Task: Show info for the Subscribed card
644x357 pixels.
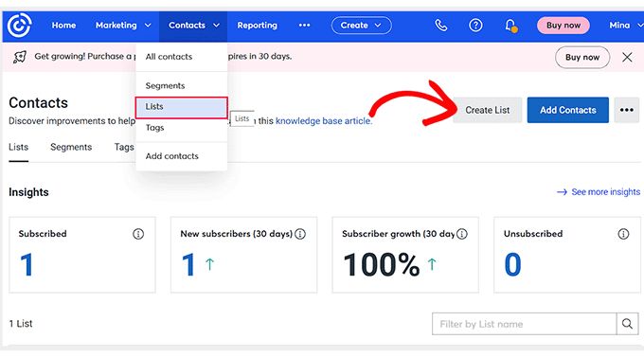Action: tap(138, 234)
